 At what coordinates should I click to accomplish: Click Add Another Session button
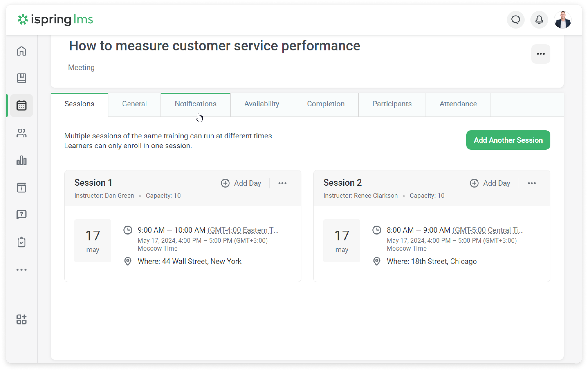pos(508,140)
